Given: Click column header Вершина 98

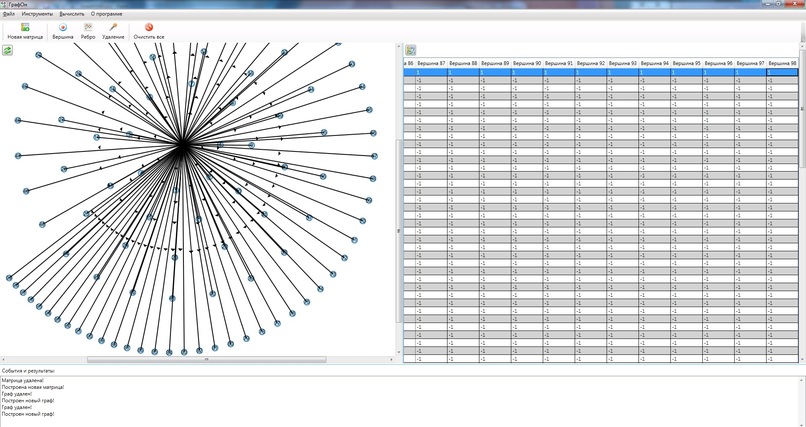Looking at the screenshot, I should click(x=782, y=63).
